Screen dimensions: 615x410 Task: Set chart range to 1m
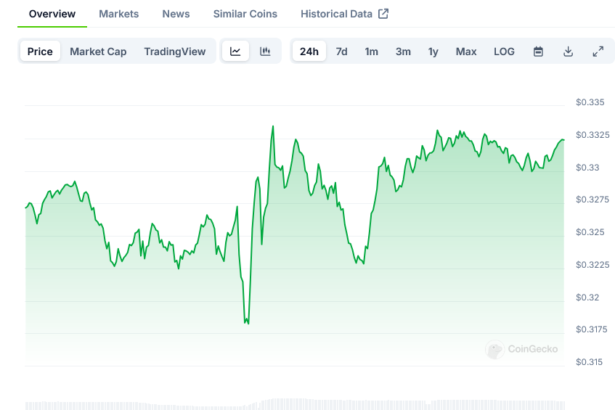371,51
